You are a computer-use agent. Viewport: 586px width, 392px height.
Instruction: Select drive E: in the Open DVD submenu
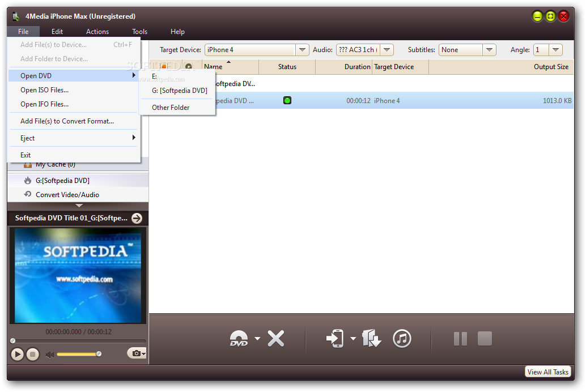[177, 76]
